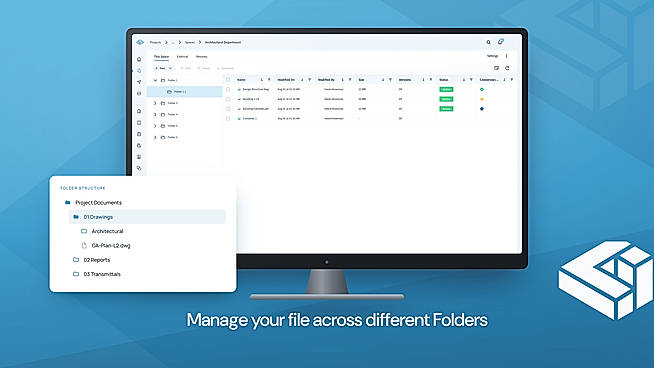
Task: Click the app logo in the monitor header
Action: tap(140, 42)
